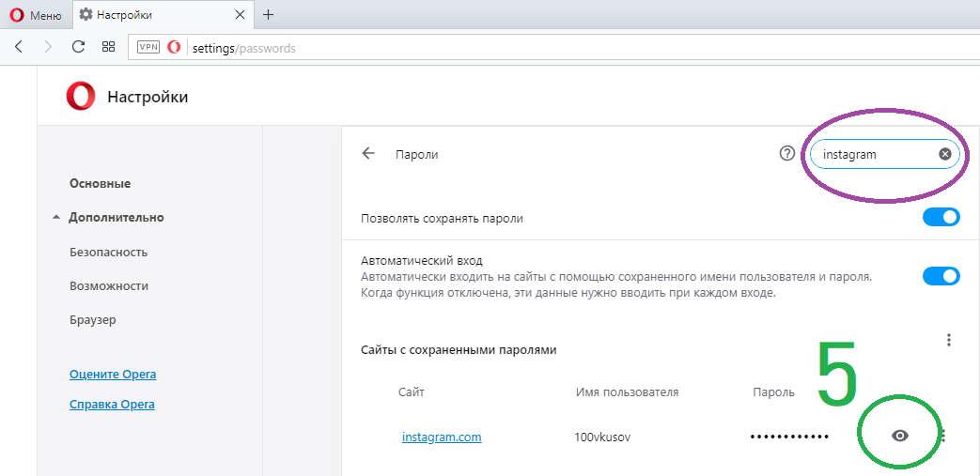The image size is (980, 476).
Task: Open three-dot menu for instagram.com entry
Action: pos(943,436)
